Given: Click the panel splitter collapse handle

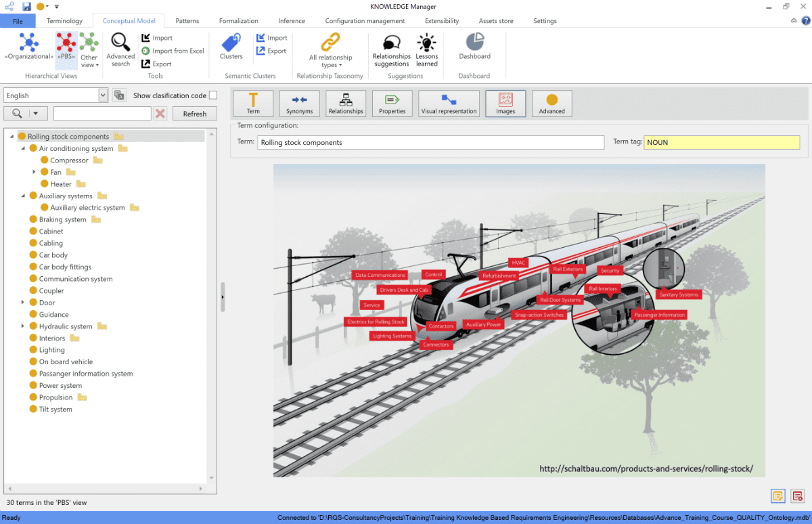Looking at the screenshot, I should pyautogui.click(x=223, y=298).
